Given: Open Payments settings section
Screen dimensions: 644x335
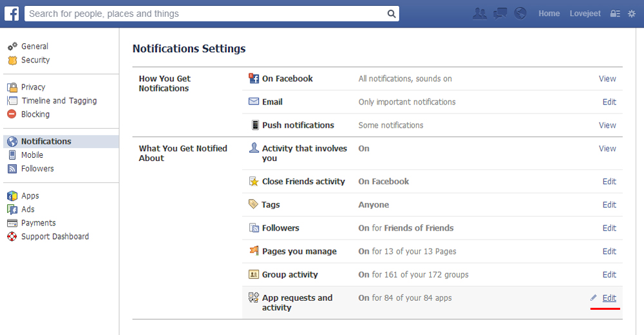Looking at the screenshot, I should coord(38,223).
